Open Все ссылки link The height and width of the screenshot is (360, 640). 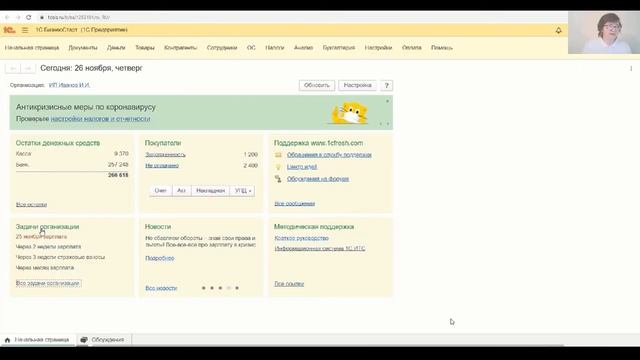tap(289, 284)
